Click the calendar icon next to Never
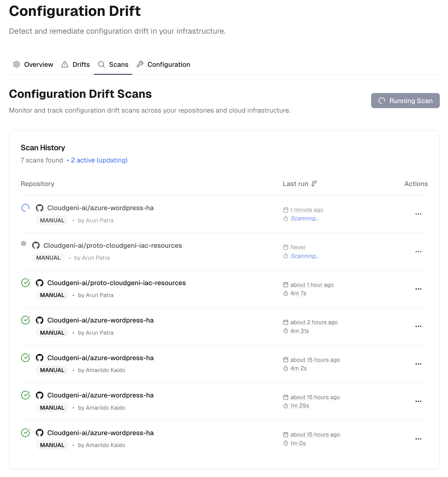 pyautogui.click(x=286, y=247)
